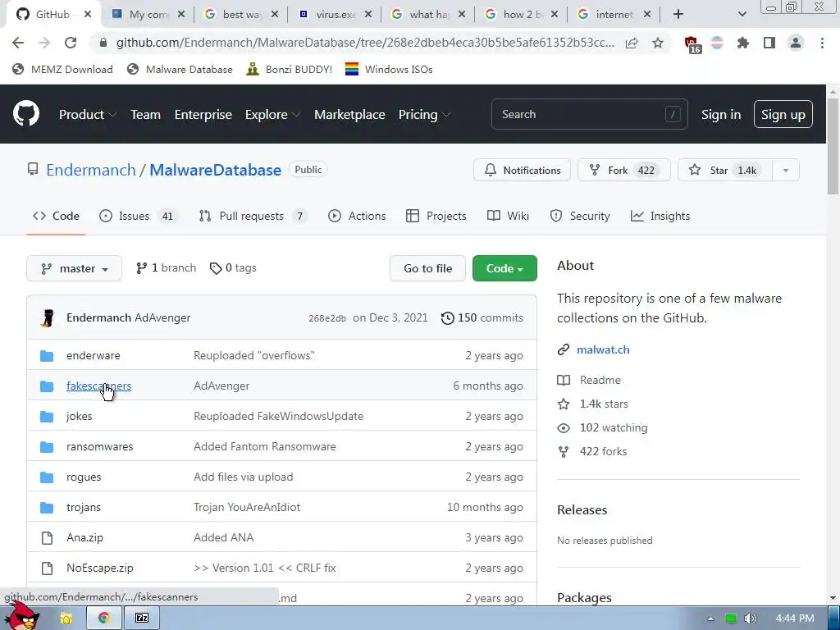Click the branch icon beside 1 branch
Viewport: 840px width, 630px height.
pos(141,268)
